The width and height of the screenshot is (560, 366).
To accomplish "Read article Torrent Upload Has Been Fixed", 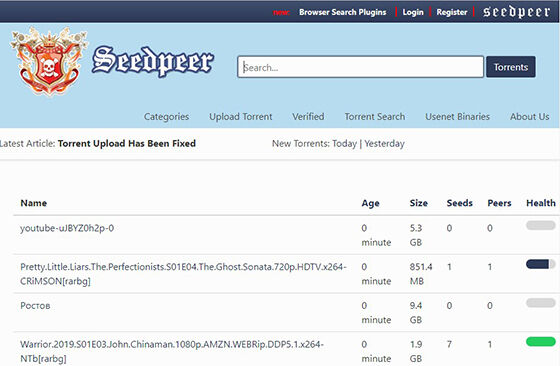I will [x=127, y=144].
